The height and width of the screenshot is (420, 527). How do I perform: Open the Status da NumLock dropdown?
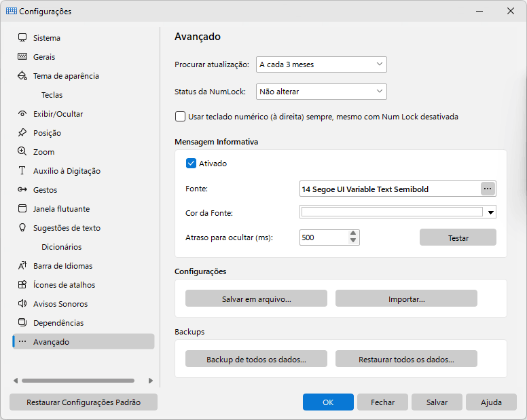point(321,92)
